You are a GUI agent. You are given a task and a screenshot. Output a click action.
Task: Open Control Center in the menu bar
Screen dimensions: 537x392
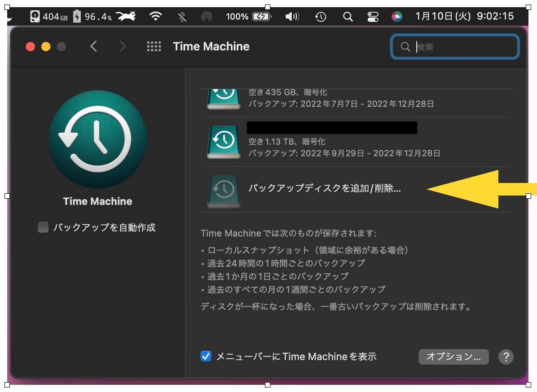tap(373, 17)
